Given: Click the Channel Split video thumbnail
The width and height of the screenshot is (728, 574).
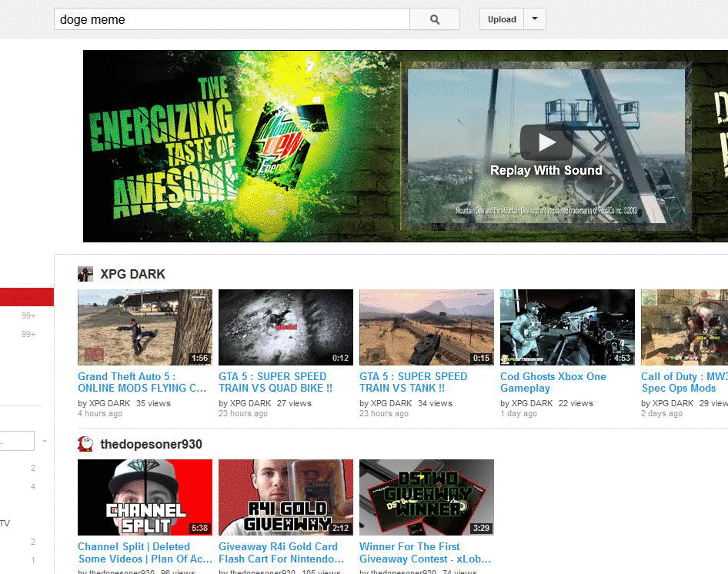Looking at the screenshot, I should (x=145, y=497).
